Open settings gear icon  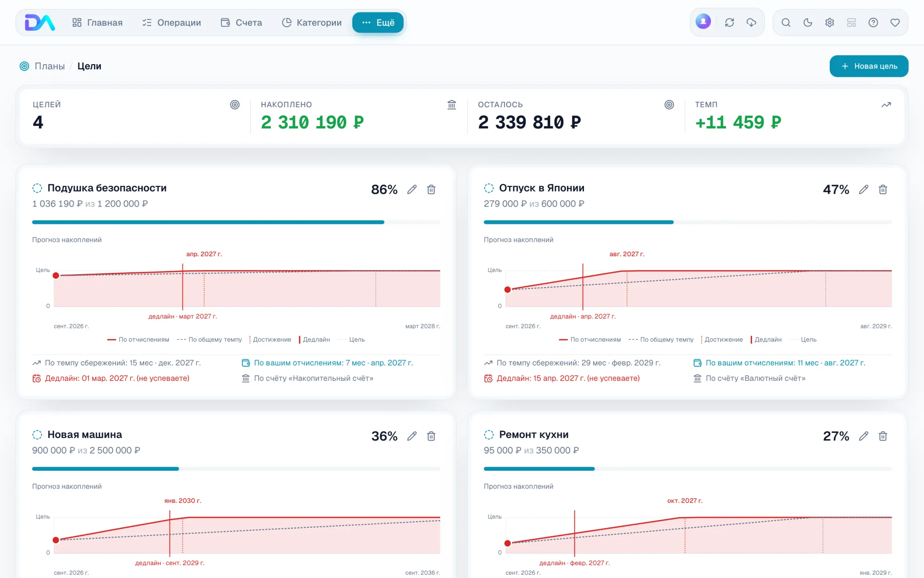[x=830, y=23]
